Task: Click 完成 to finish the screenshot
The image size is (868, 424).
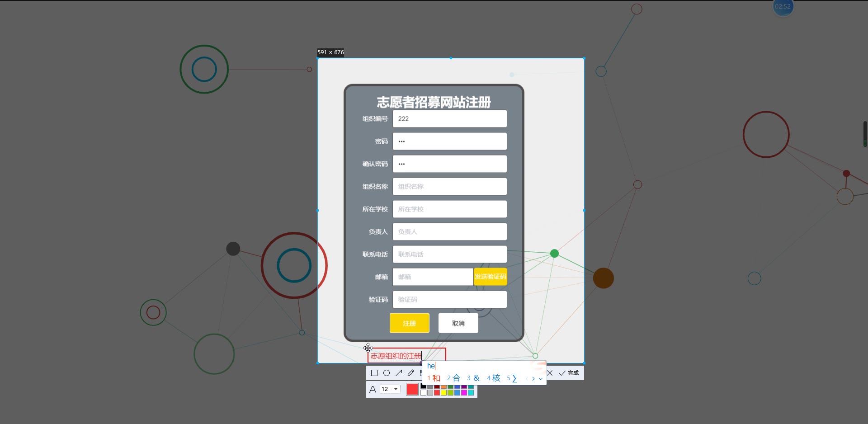Action: pyautogui.click(x=569, y=373)
